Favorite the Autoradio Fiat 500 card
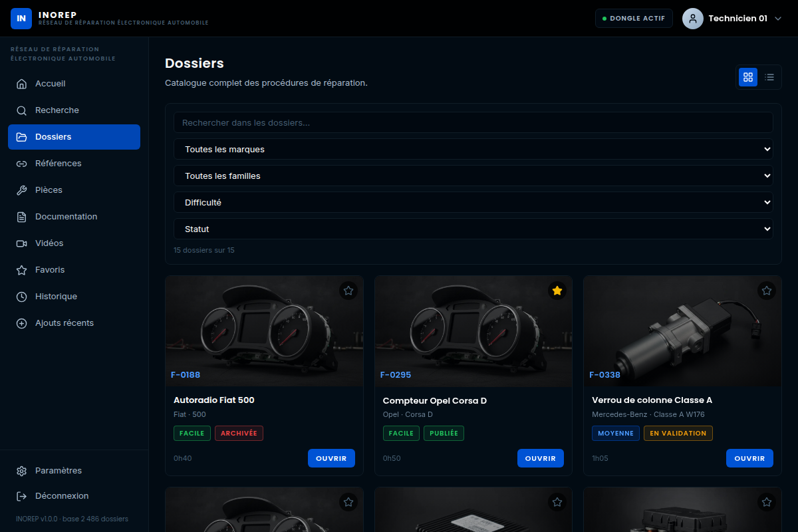Viewport: 798px width, 532px height. click(x=348, y=291)
